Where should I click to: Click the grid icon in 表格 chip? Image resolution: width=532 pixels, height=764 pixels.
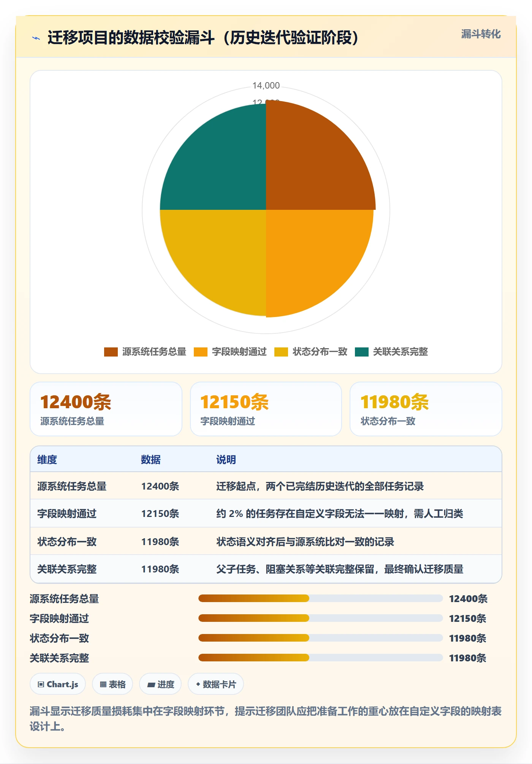pos(103,685)
